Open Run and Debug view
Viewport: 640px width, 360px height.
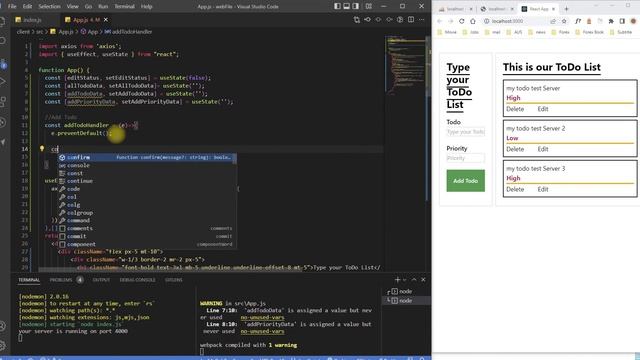[3, 82]
